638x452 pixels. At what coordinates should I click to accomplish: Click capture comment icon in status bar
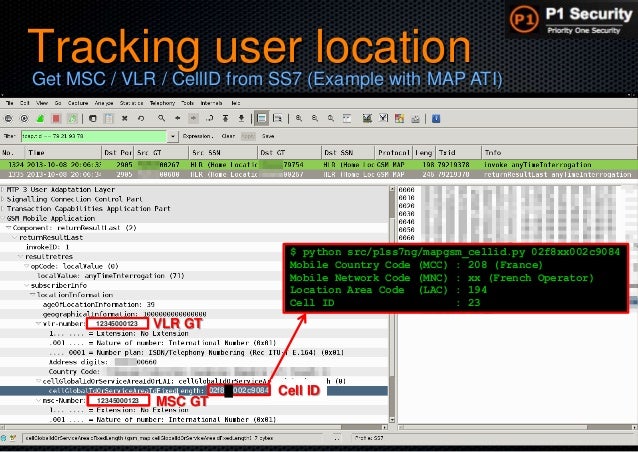click(13, 438)
